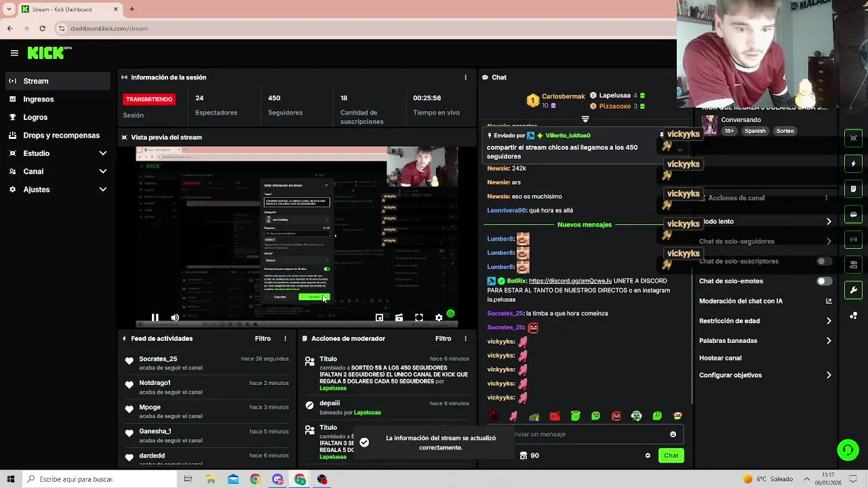Open File Explorer from taskbar
The height and width of the screenshot is (488, 868).
tap(211, 479)
